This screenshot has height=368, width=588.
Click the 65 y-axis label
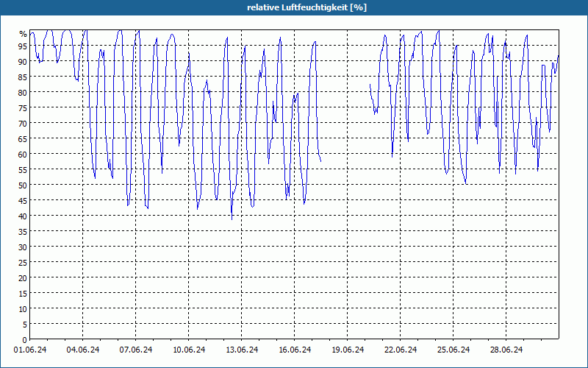[23, 138]
